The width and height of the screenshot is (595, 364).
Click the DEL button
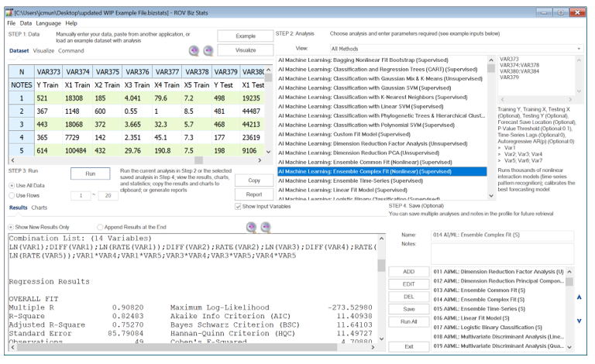pyautogui.click(x=409, y=297)
